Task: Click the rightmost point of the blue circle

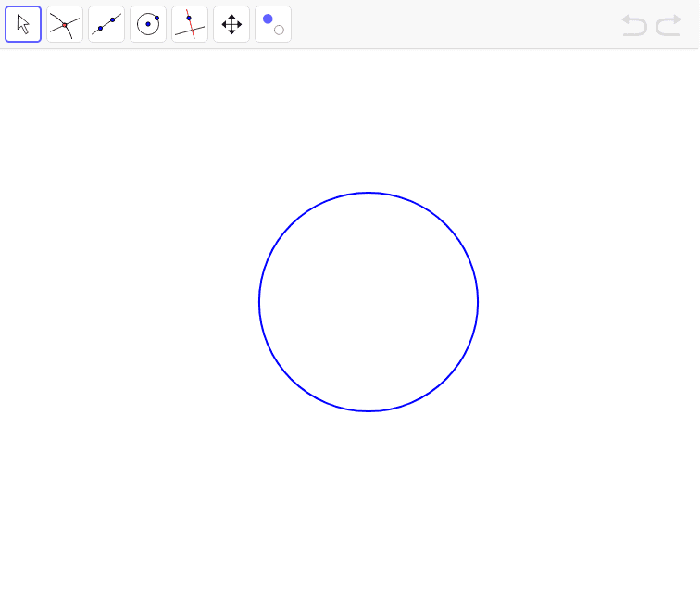Action: (478, 302)
